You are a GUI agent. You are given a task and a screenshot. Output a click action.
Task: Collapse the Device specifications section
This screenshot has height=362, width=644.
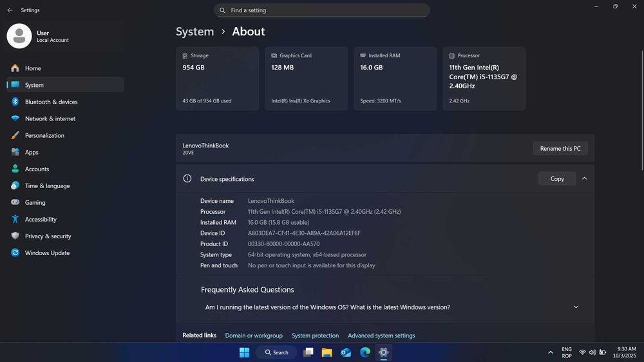click(x=585, y=178)
